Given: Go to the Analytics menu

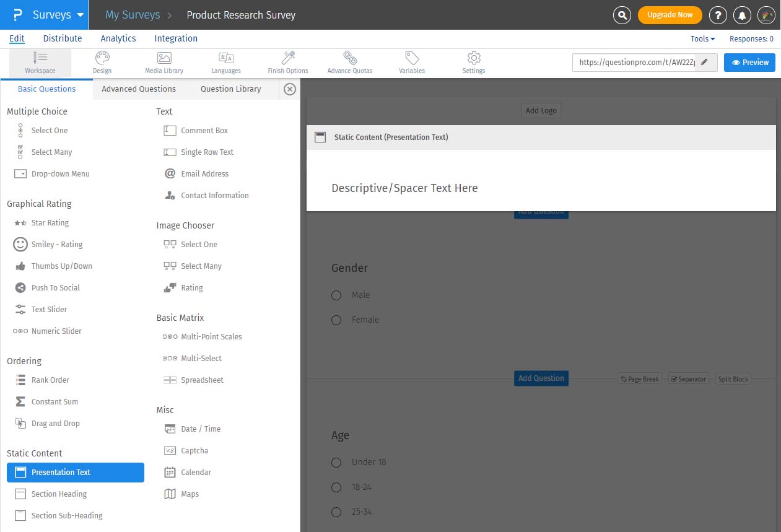Looking at the screenshot, I should click(118, 38).
